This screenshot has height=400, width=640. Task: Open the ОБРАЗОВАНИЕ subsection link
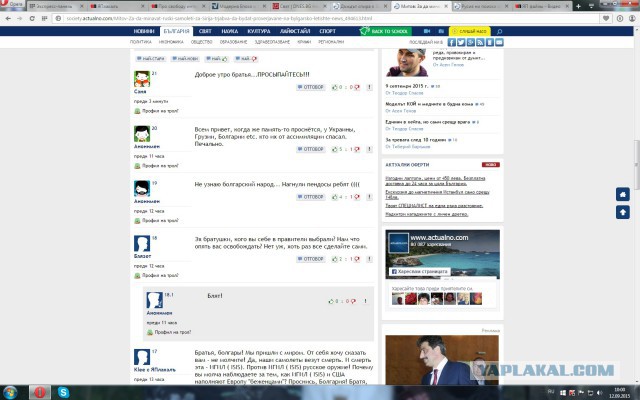[x=233, y=42]
